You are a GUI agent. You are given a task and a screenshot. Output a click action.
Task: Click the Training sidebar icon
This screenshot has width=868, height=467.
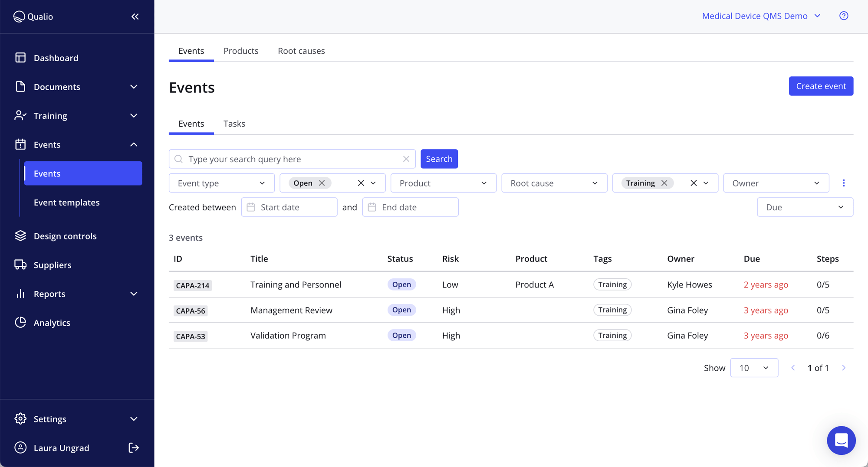20,115
